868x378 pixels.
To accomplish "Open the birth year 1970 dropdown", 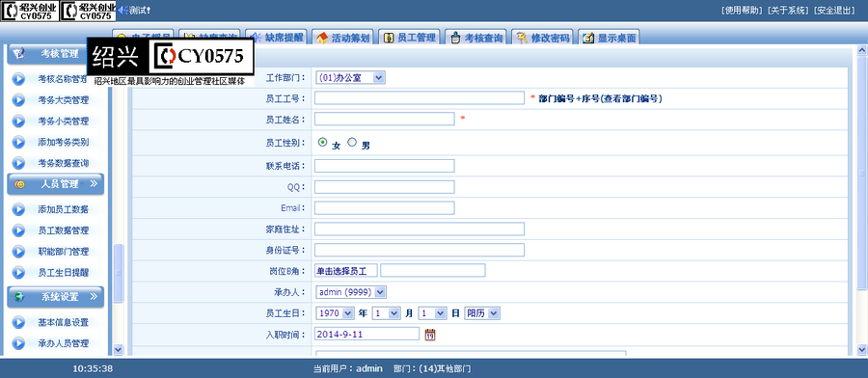I will coord(335,313).
